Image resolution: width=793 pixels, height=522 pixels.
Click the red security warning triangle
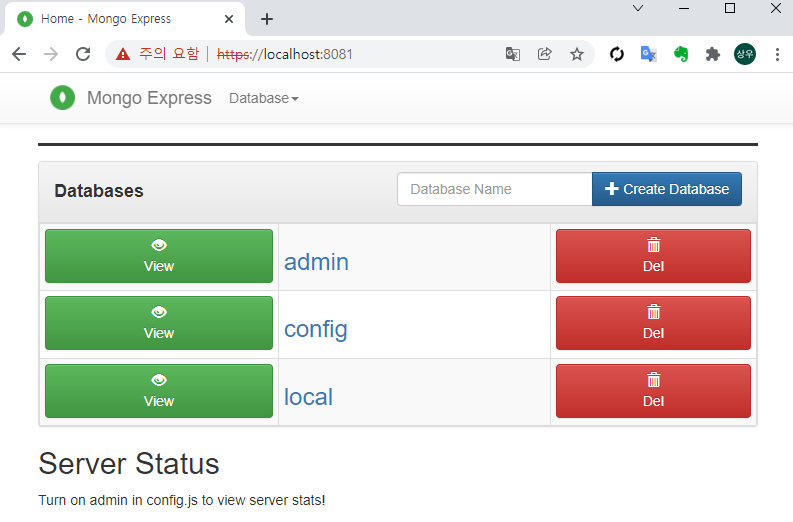tap(123, 54)
